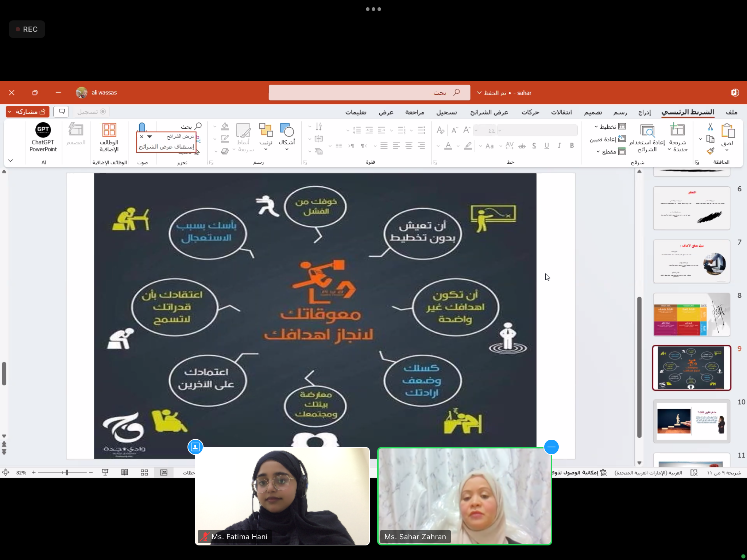Toggle Italic formatting

coord(559,146)
